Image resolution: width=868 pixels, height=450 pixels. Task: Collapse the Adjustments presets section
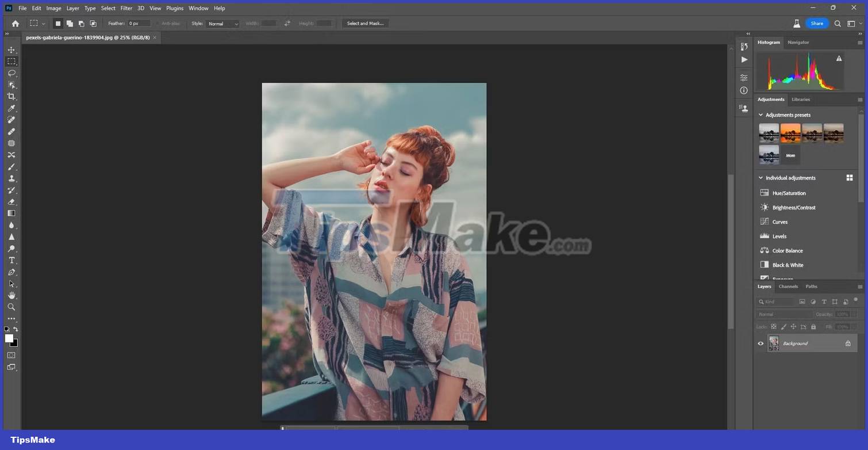[761, 115]
